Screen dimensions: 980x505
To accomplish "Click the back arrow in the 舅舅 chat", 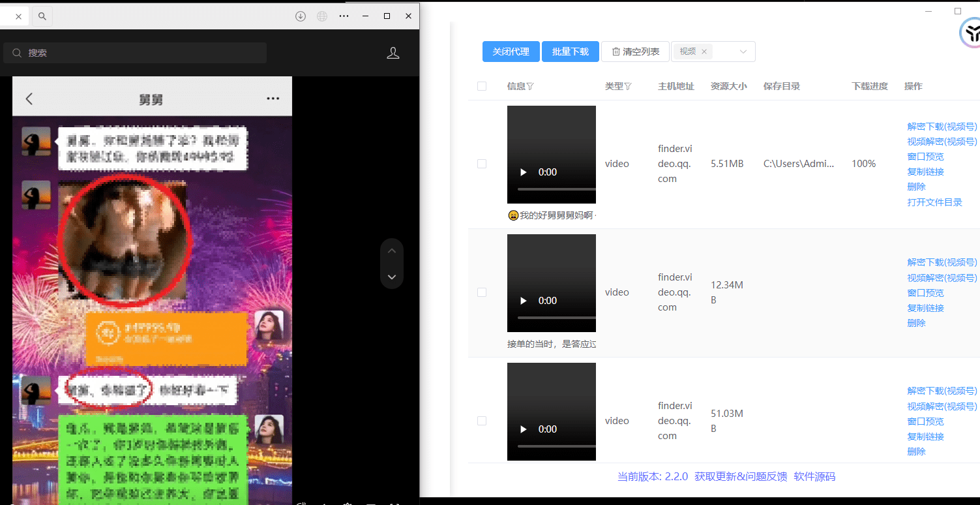I will 29,98.
